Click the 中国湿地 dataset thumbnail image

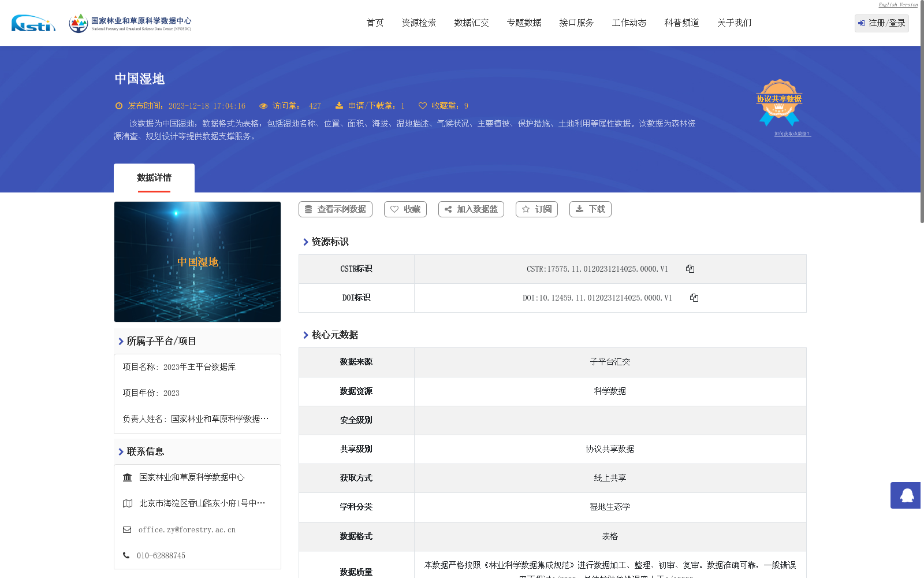197,261
